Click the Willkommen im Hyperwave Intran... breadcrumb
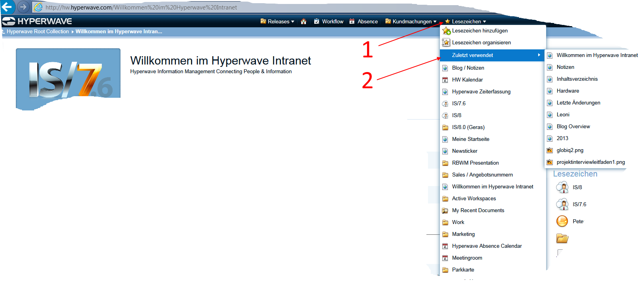The image size is (644, 283). pyautogui.click(x=119, y=32)
